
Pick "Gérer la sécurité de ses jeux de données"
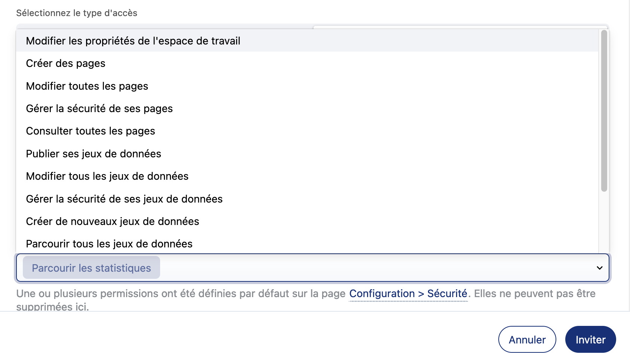click(x=124, y=199)
